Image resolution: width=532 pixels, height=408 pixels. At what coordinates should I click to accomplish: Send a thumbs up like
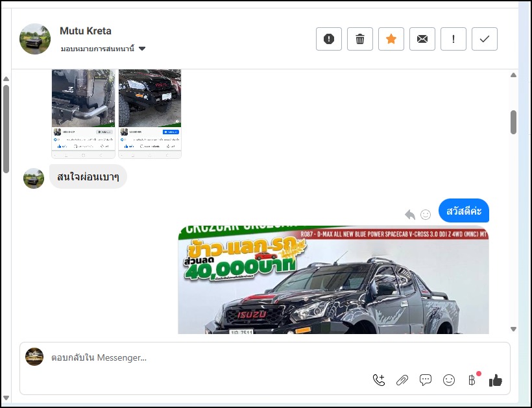tap(496, 380)
